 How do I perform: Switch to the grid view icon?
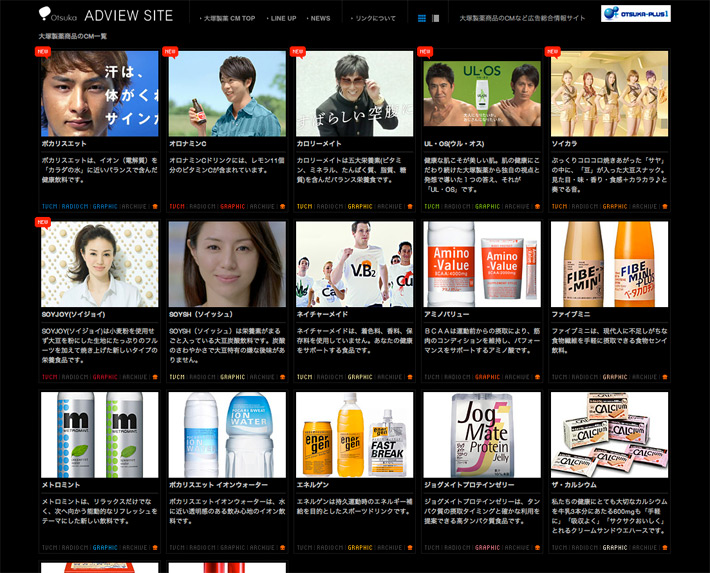coord(422,18)
